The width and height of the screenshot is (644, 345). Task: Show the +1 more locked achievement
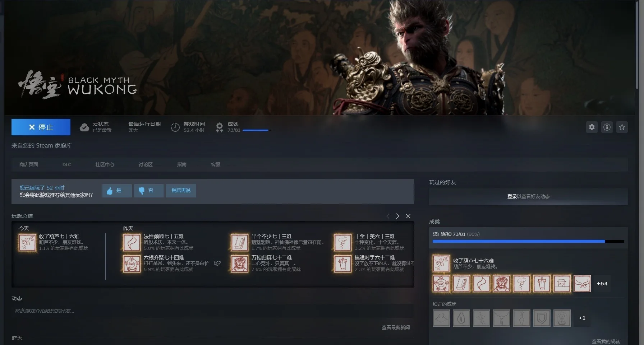pos(582,318)
